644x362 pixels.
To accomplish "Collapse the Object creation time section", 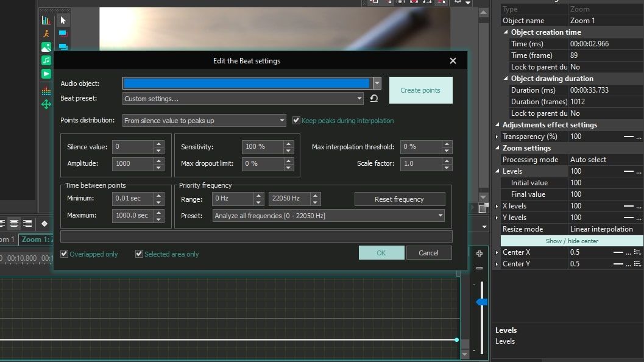I will (x=505, y=32).
